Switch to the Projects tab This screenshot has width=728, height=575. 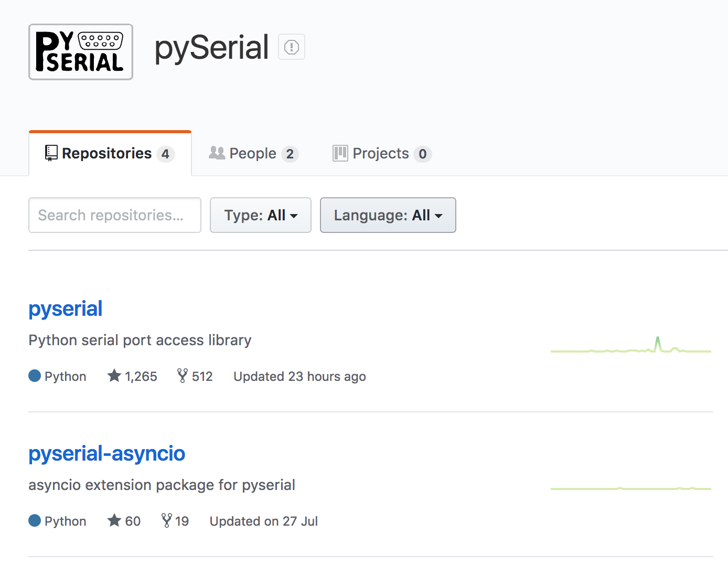[x=382, y=154]
